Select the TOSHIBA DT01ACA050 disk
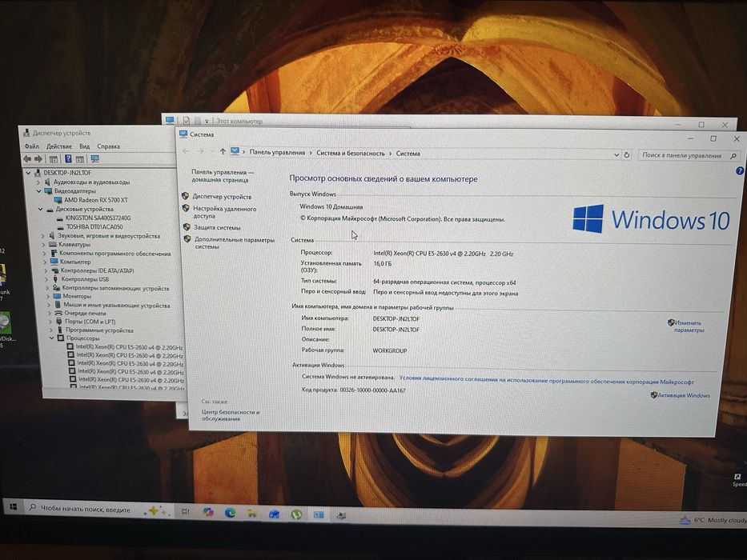747x560 pixels. point(94,226)
